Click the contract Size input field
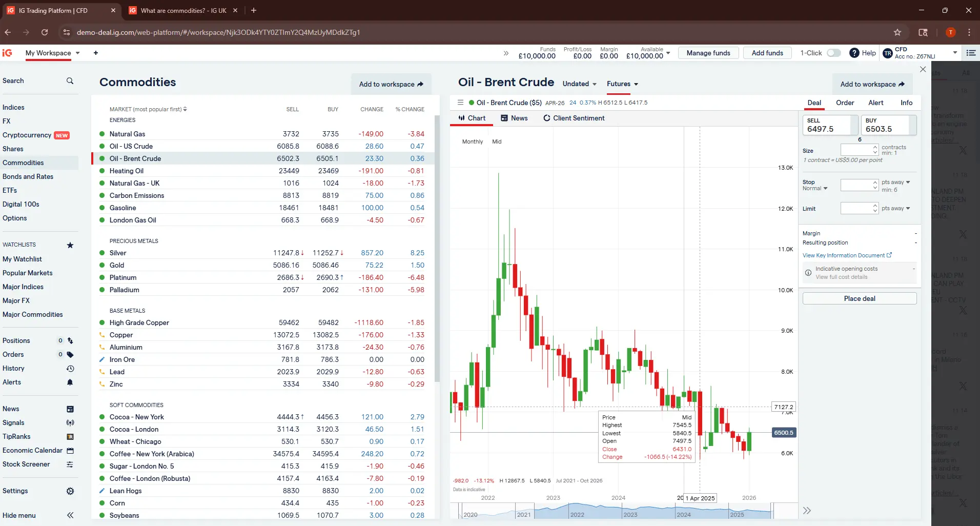Viewport: 980px width, 526px height. coord(855,150)
